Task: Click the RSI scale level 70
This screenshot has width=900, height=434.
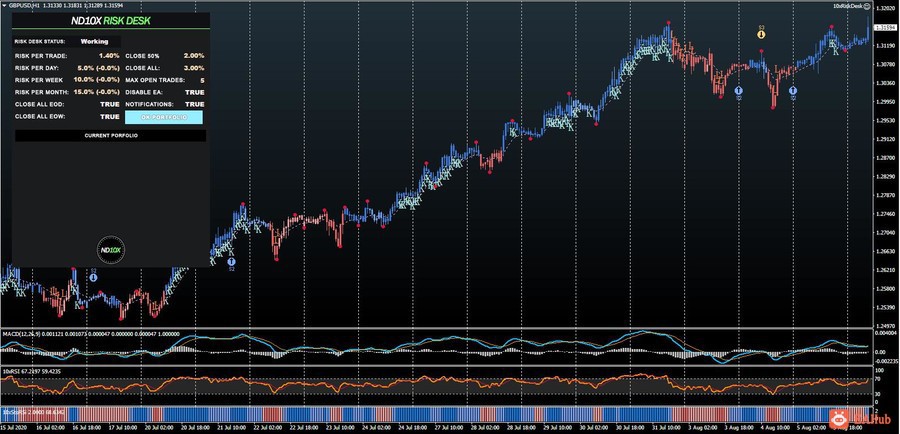Action: 880,379
